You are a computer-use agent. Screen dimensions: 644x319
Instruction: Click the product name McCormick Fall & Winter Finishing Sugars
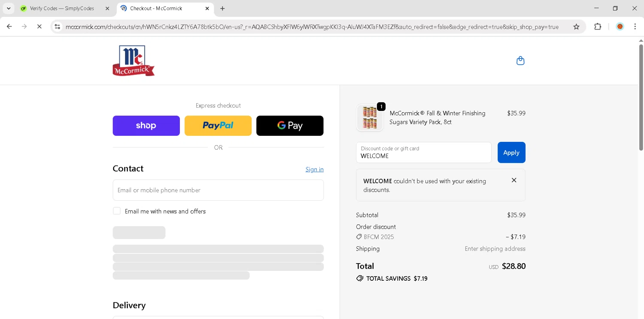pyautogui.click(x=437, y=117)
